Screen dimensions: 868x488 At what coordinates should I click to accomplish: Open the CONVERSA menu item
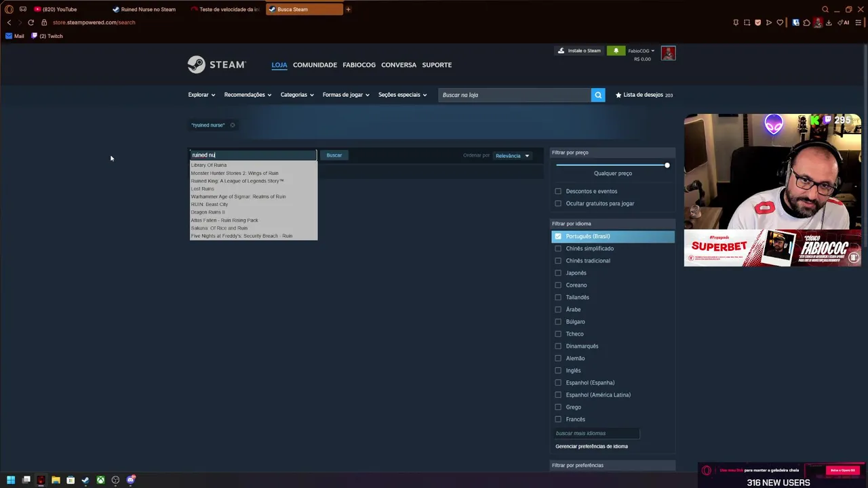pyautogui.click(x=399, y=65)
